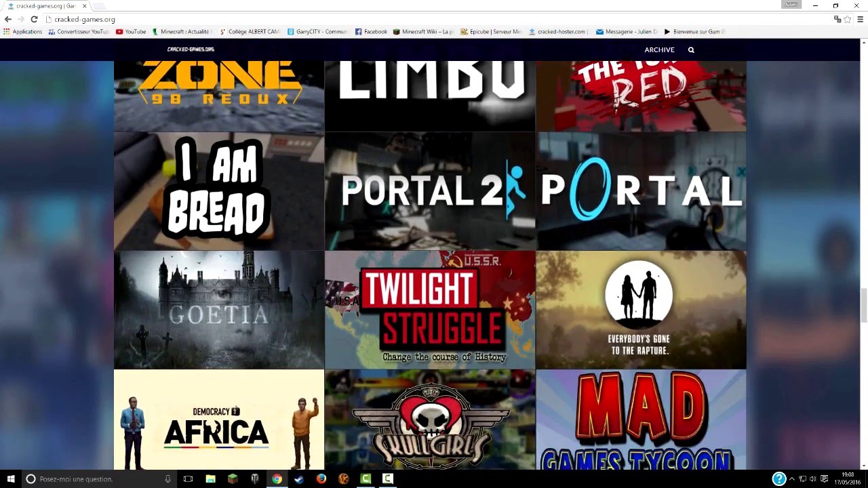The image size is (868, 488).
Task: Open the Applications bookmarks shortcut
Action: click(22, 31)
